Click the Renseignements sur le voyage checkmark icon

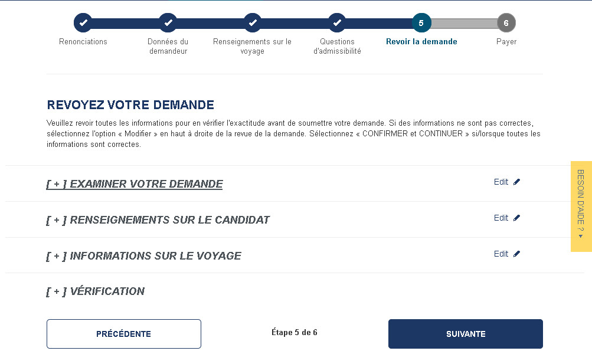pyautogui.click(x=252, y=23)
